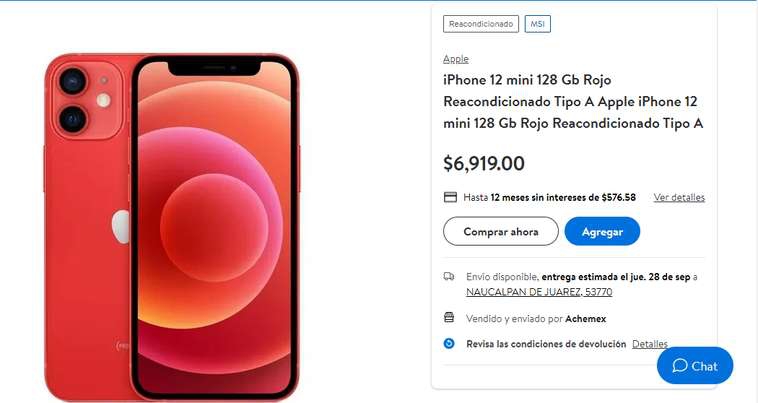The height and width of the screenshot is (403, 758).
Task: Add the iPhone with the Agregar button
Action: (x=602, y=231)
